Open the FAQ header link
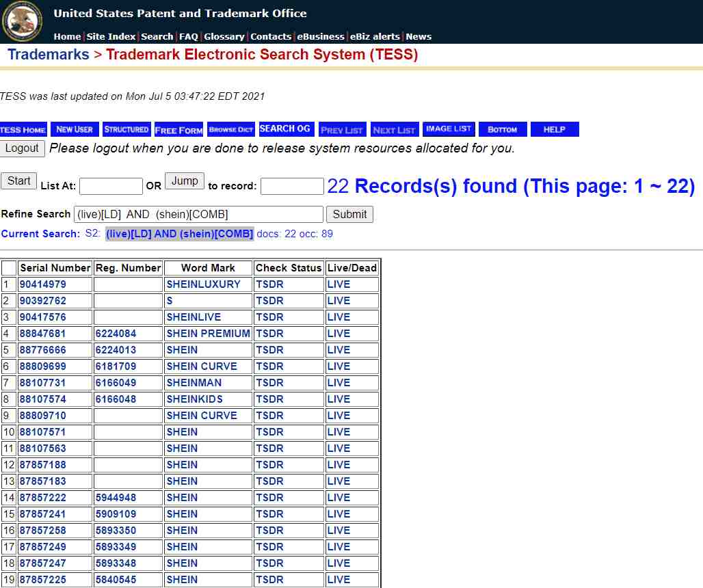Image resolution: width=703 pixels, height=588 pixels. tap(188, 37)
